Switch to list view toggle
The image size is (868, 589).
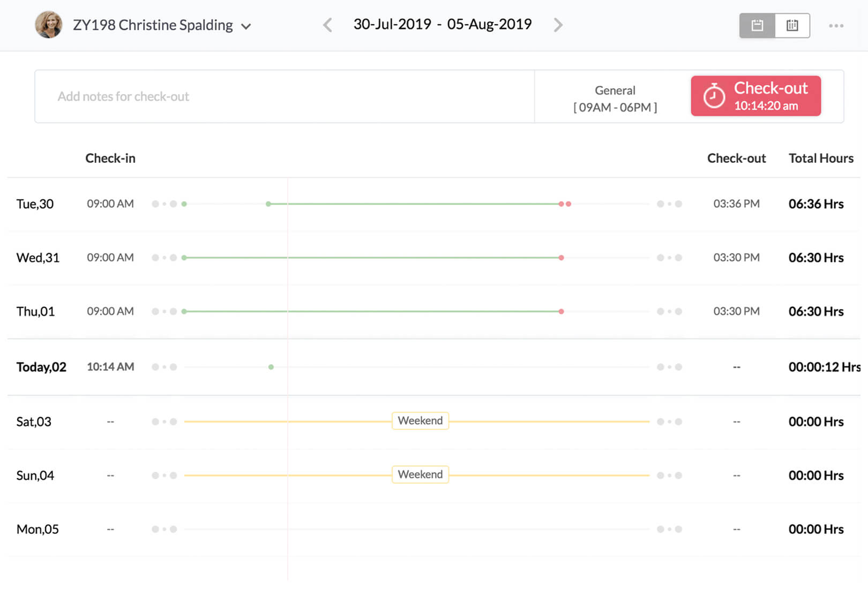pos(757,25)
